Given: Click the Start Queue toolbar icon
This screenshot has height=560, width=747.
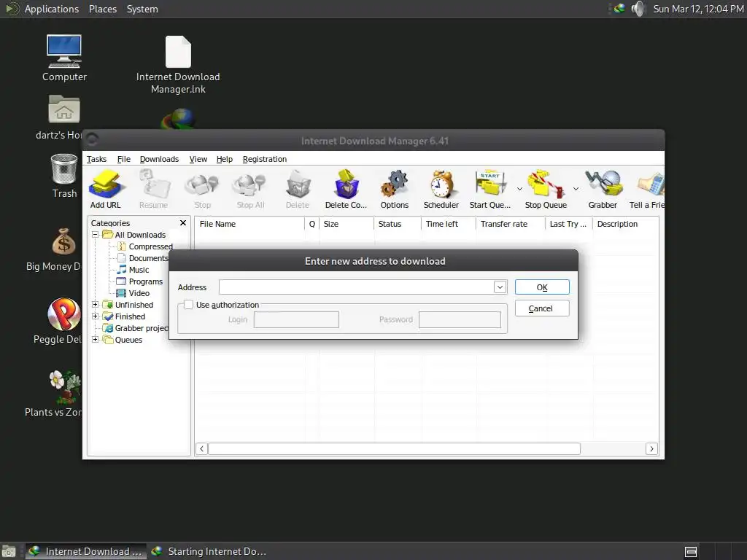Looking at the screenshot, I should (490, 183).
